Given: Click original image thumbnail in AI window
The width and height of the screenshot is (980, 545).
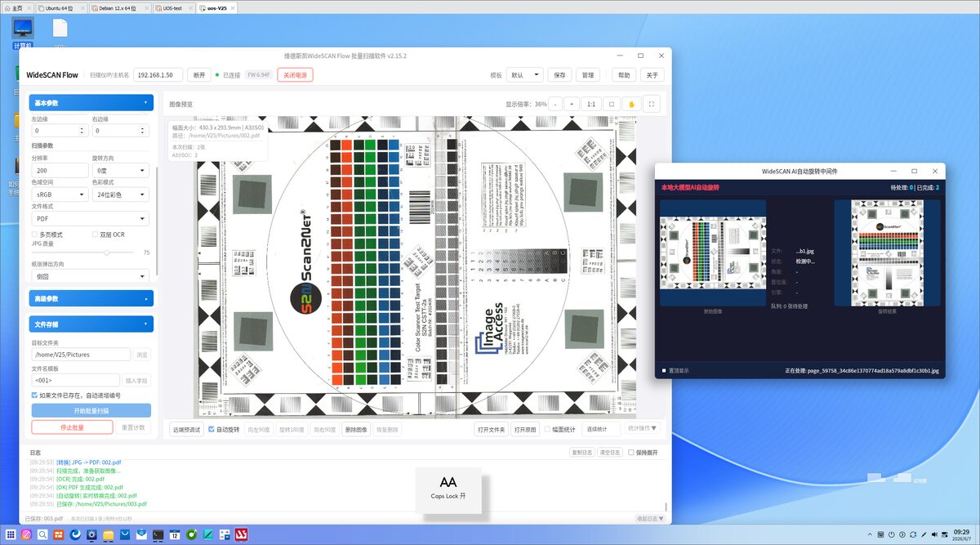Looking at the screenshot, I should pyautogui.click(x=713, y=253).
